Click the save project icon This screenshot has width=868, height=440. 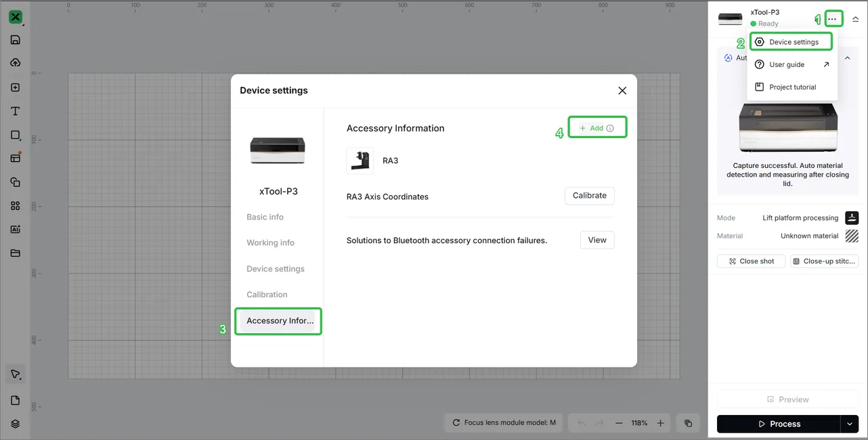pos(16,40)
